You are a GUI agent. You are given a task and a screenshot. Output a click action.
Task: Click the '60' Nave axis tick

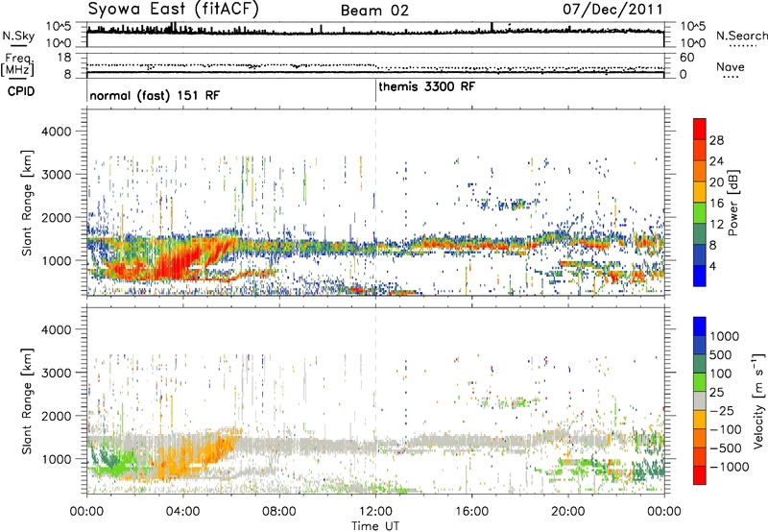coord(686,58)
